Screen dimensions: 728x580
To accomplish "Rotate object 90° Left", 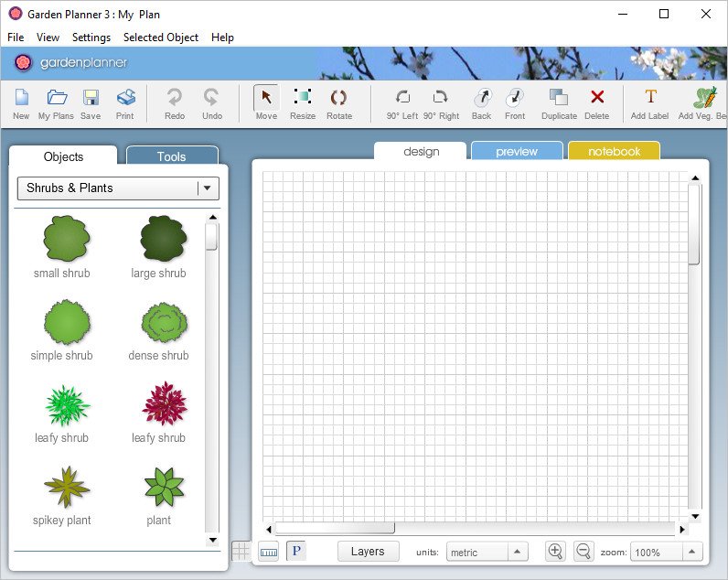I will tap(402, 102).
